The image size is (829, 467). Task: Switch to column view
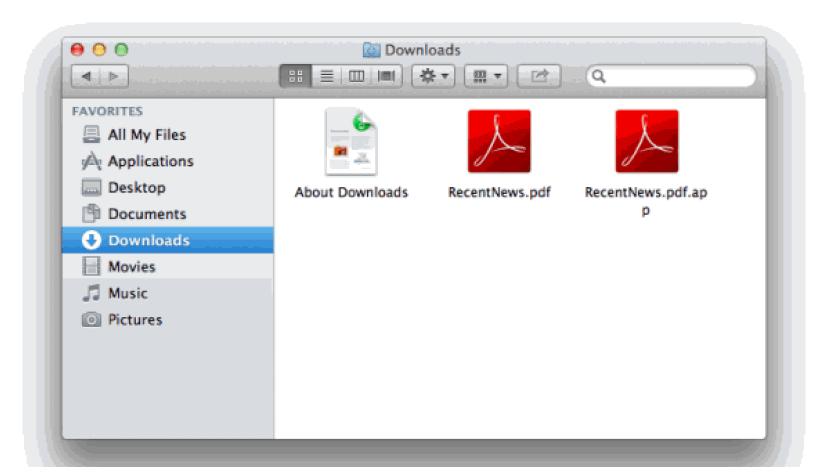click(x=355, y=76)
